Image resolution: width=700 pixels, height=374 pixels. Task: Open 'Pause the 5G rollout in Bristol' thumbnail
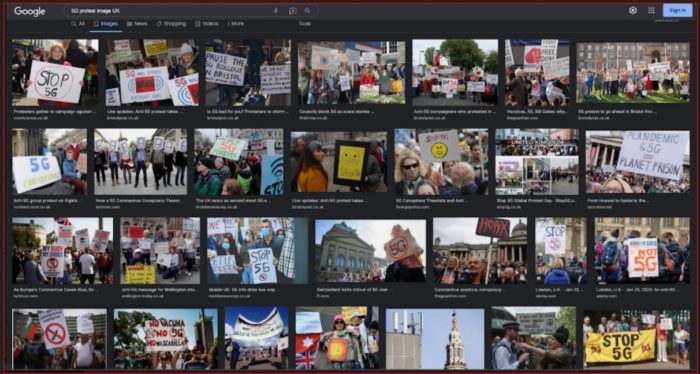click(248, 73)
